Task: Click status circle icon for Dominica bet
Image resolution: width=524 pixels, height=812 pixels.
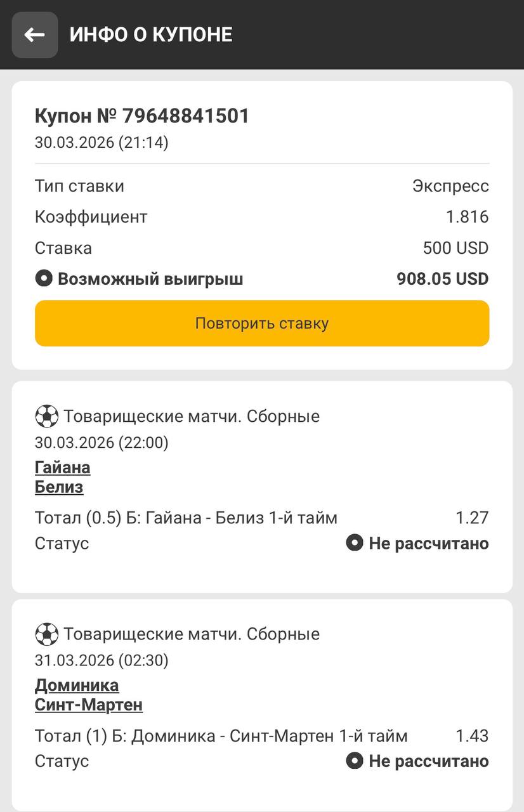Action: coord(354,761)
